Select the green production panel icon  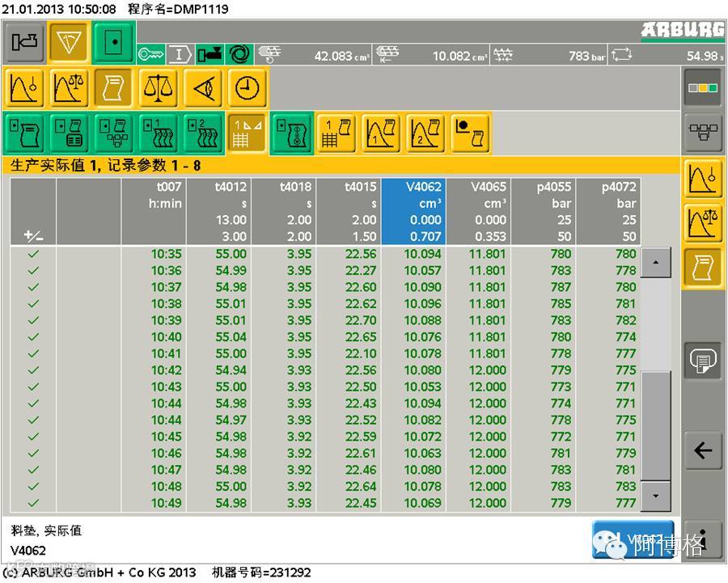[114, 43]
